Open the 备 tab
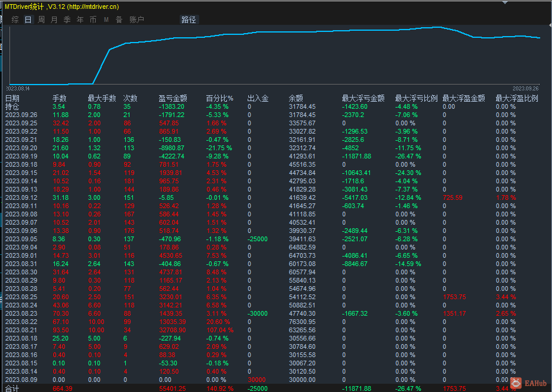The image size is (552, 392). 119,20
